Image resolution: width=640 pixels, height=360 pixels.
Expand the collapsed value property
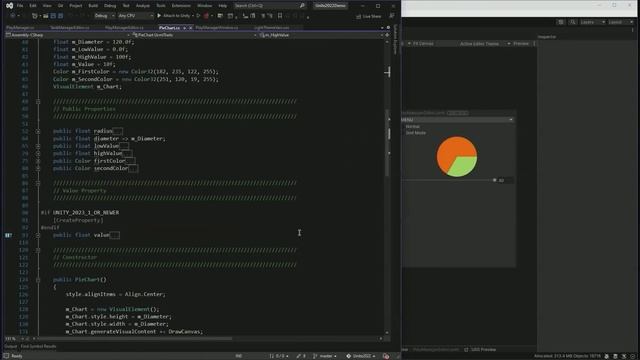[x=38, y=236]
